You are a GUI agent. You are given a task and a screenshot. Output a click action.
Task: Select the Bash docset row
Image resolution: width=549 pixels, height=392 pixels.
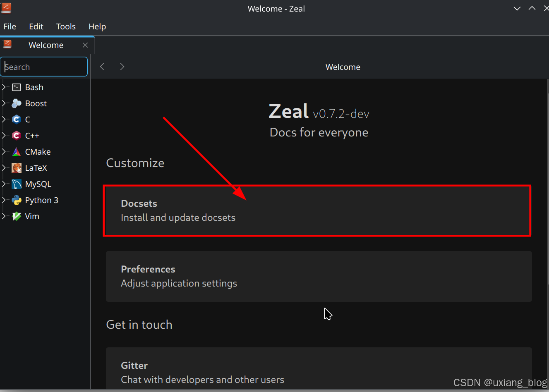(45, 87)
